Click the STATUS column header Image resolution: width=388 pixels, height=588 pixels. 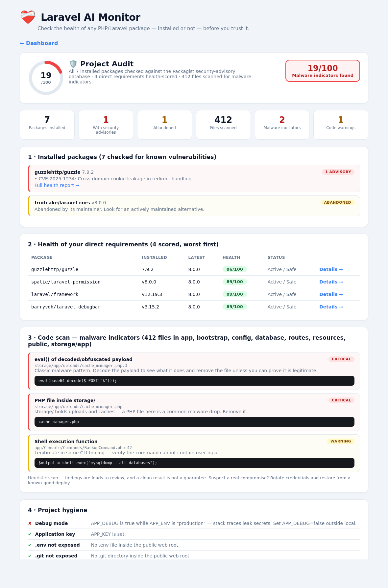coord(276,258)
